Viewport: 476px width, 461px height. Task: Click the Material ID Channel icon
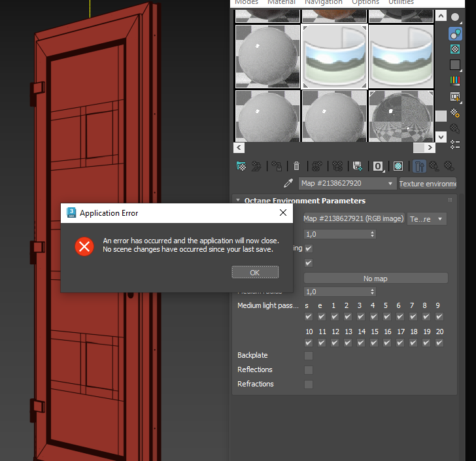[378, 166]
